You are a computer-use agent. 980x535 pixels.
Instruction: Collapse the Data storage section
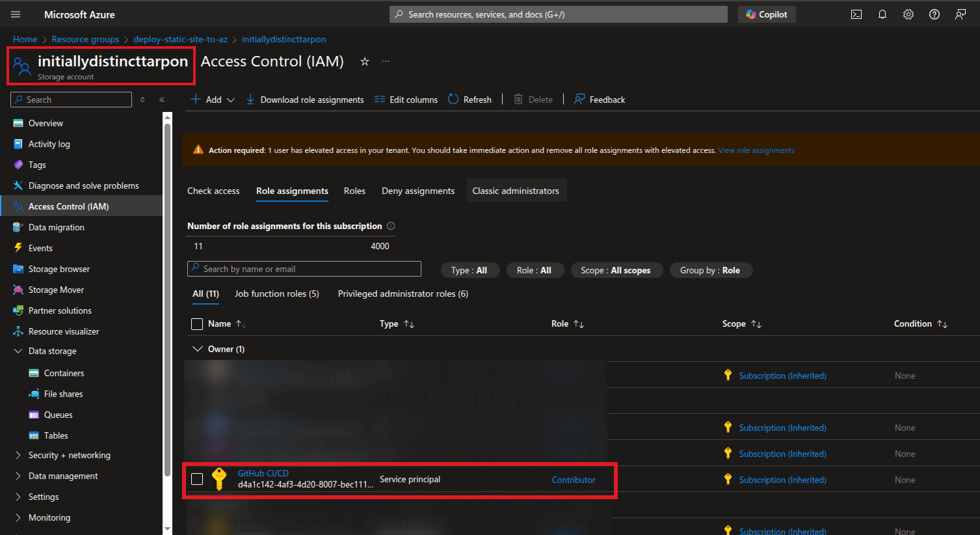(18, 351)
